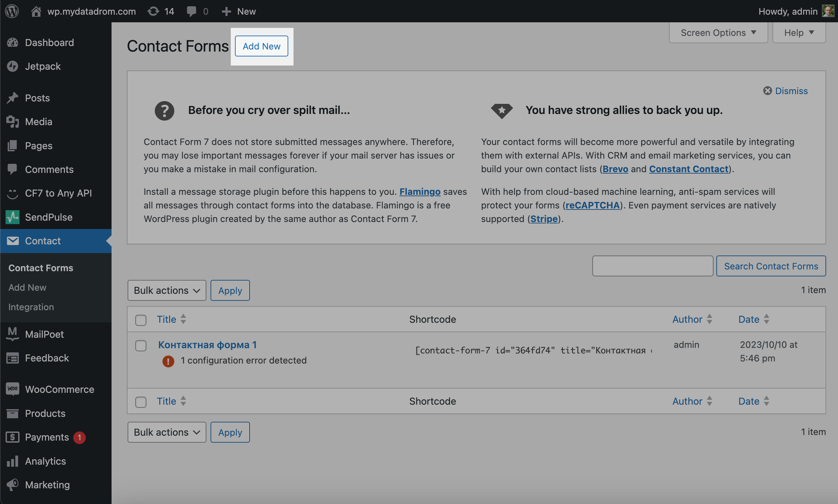Open the WooCommerce menu item
This screenshot has height=504, width=838.
pyautogui.click(x=56, y=389)
